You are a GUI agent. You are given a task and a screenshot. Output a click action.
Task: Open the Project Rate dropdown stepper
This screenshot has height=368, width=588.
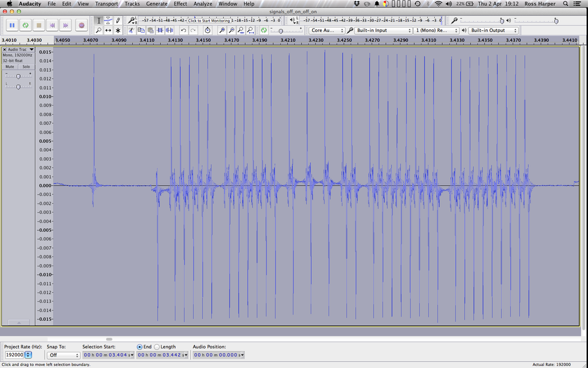pos(28,355)
